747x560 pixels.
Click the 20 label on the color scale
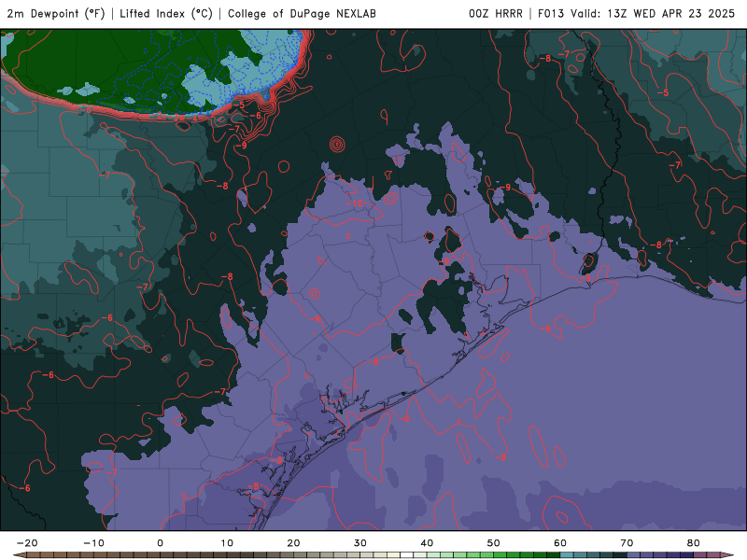click(x=293, y=543)
